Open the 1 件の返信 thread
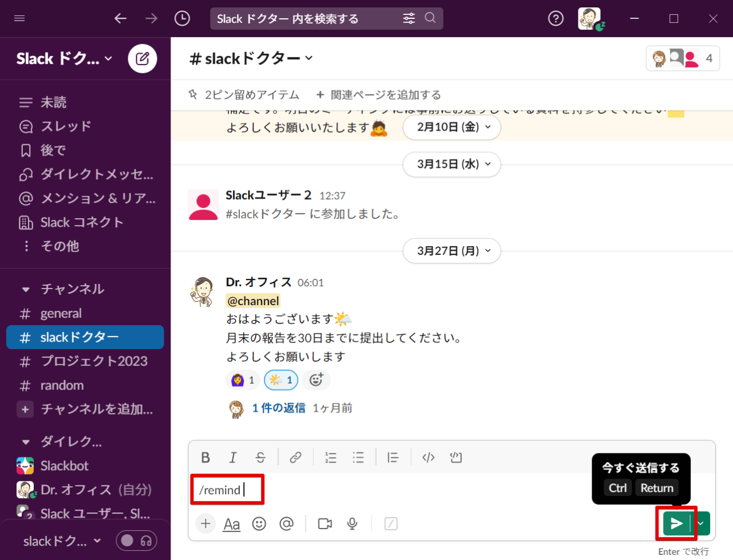Viewport: 733px width, 560px height. pos(278,408)
